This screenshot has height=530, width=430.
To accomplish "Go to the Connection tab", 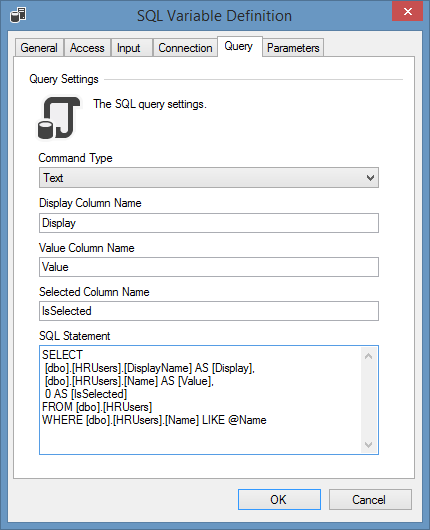I will [185, 48].
